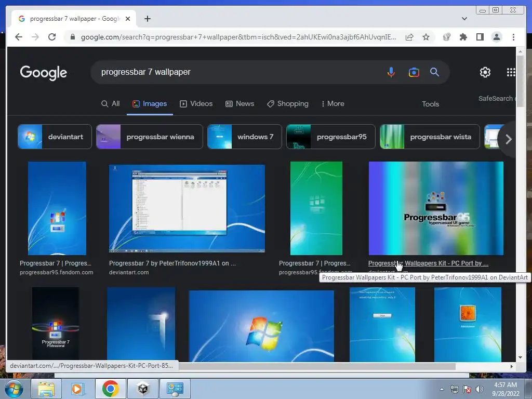This screenshot has height=399, width=532.
Task: Open Windows Explorer from the taskbar
Action: (46, 389)
